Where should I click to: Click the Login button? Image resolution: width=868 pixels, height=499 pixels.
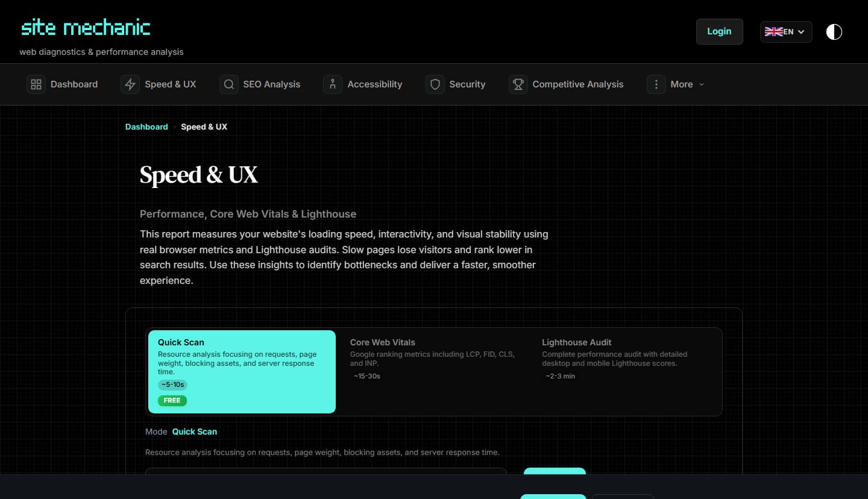pos(719,31)
